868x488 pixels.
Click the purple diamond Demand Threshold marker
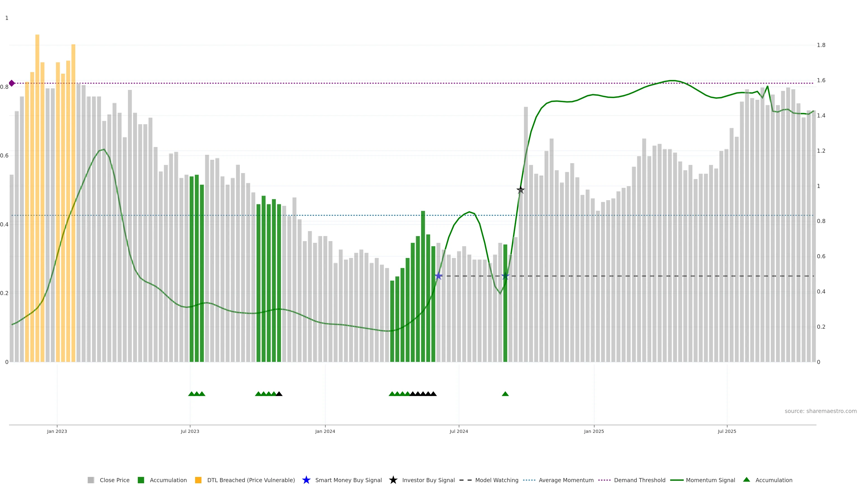tap(12, 83)
